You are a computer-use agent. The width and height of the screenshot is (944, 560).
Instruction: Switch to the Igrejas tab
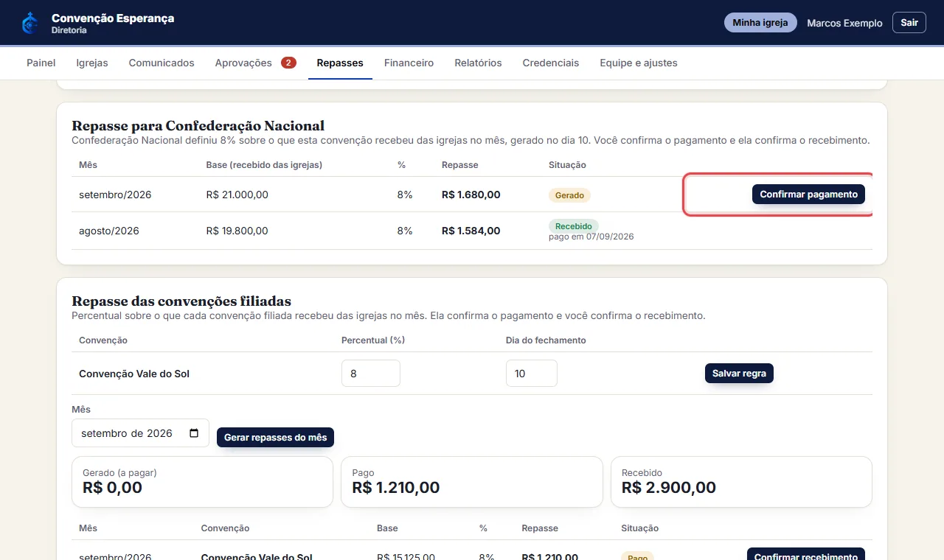pos(92,63)
